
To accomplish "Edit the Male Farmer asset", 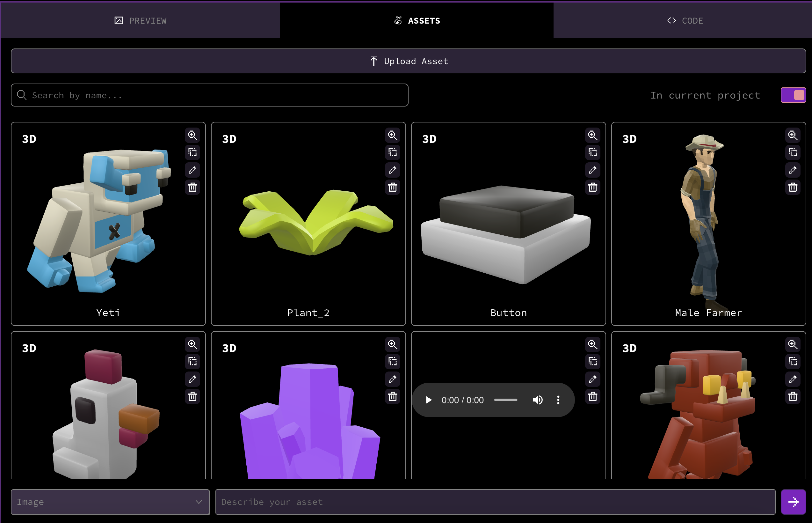I will [793, 170].
